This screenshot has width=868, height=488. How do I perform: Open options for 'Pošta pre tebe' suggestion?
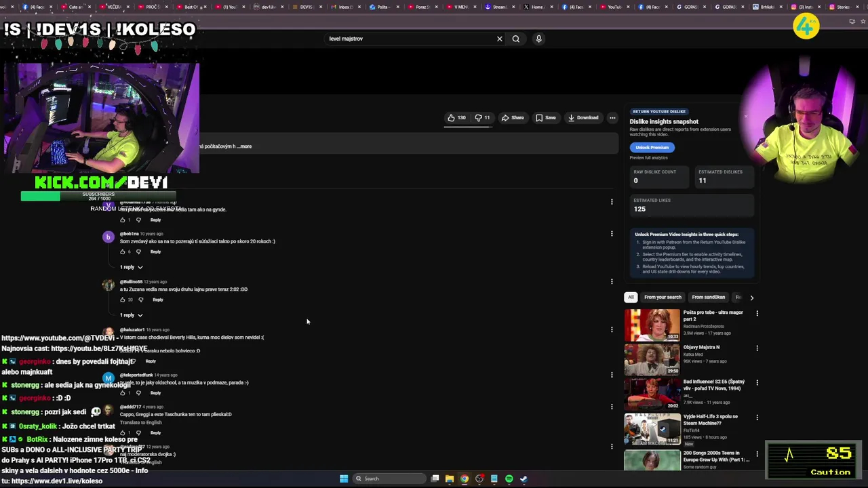click(x=757, y=313)
